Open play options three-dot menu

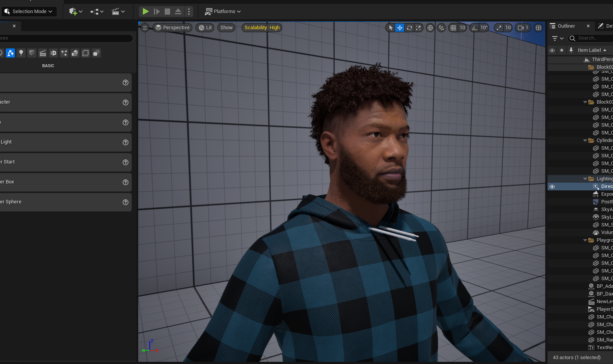point(189,12)
